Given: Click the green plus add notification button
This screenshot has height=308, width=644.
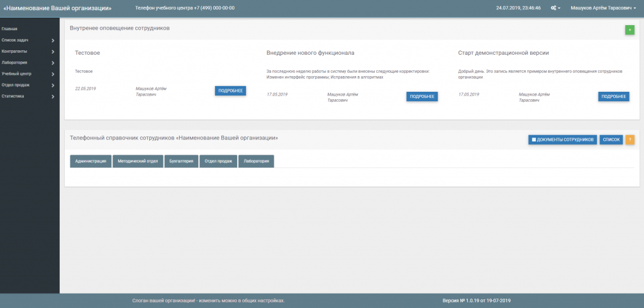Looking at the screenshot, I should coord(630,30).
